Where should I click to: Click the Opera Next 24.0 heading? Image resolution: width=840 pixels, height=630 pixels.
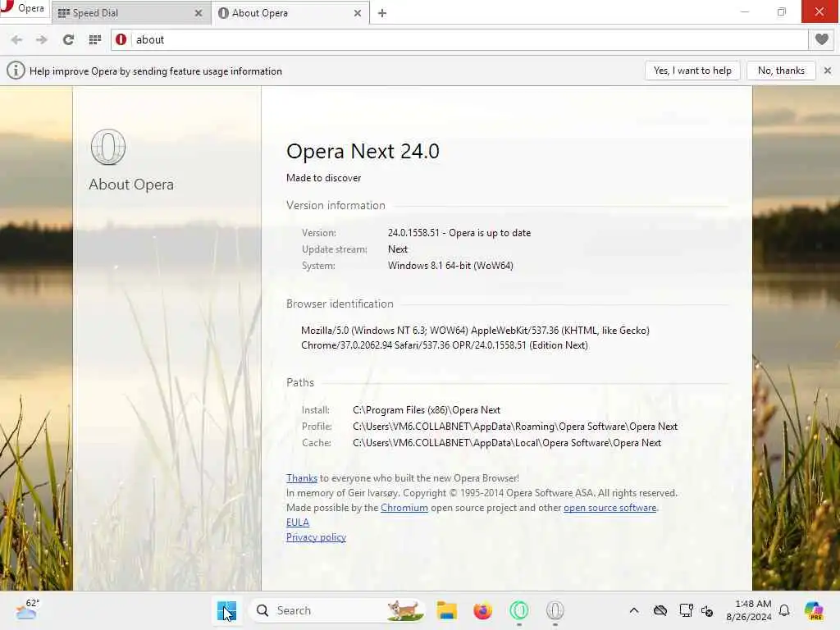click(363, 151)
